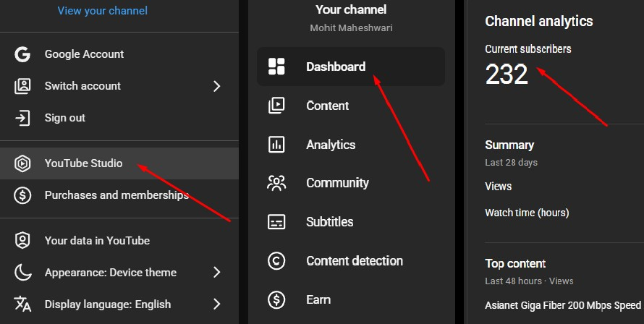Click the Content detection copyright icon
The width and height of the screenshot is (644, 324).
276,261
